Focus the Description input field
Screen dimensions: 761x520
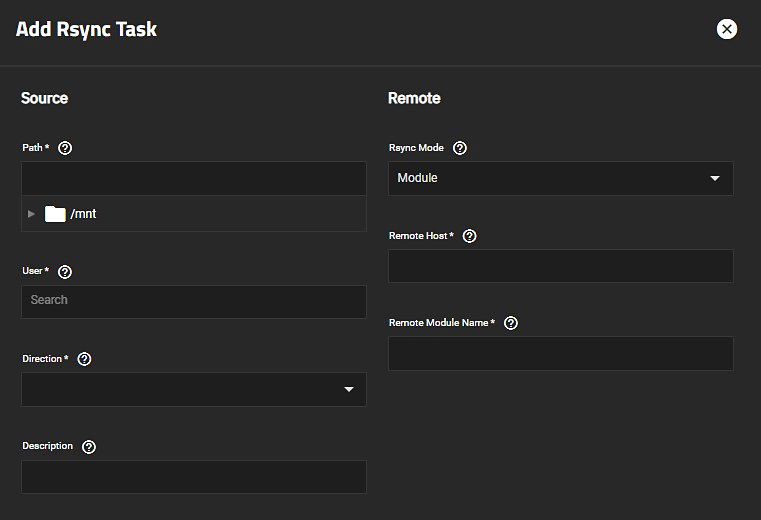194,477
